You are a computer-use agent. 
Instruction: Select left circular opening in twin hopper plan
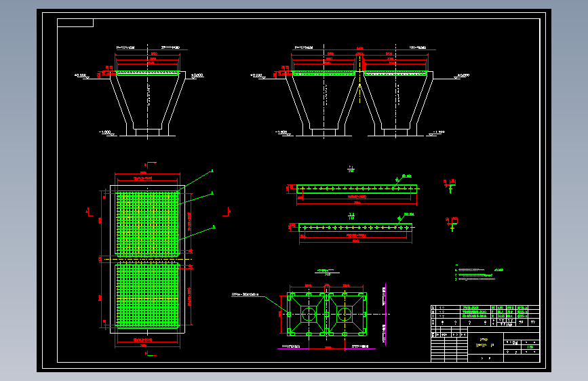(x=309, y=315)
